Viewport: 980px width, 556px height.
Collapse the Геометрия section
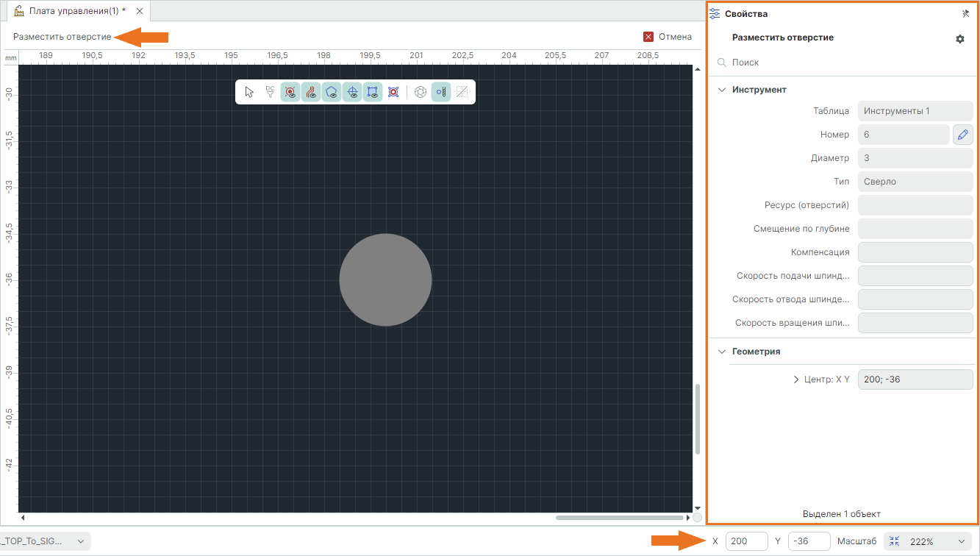721,352
